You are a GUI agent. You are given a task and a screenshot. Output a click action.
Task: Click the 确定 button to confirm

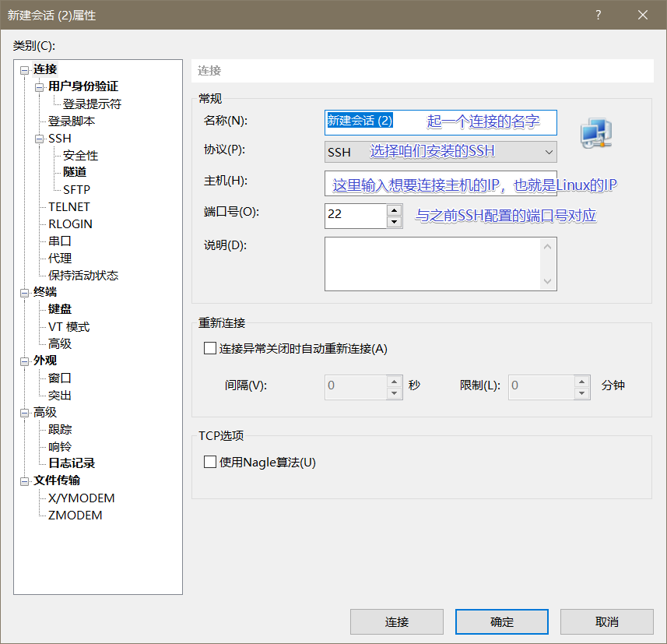[501, 621]
